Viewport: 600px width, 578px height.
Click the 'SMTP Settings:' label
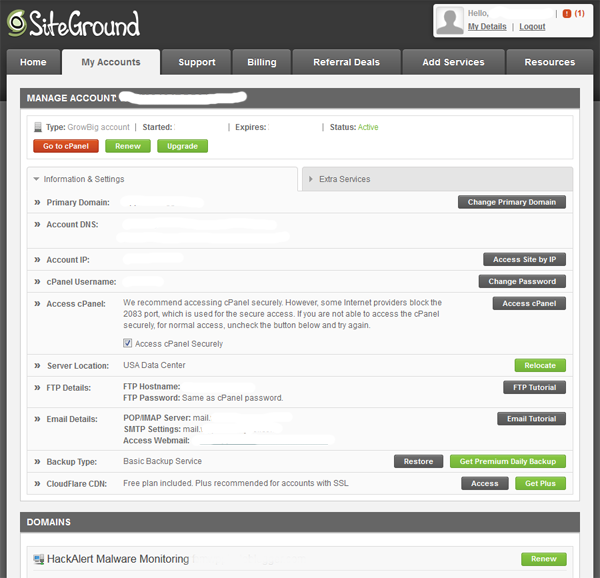152,430
